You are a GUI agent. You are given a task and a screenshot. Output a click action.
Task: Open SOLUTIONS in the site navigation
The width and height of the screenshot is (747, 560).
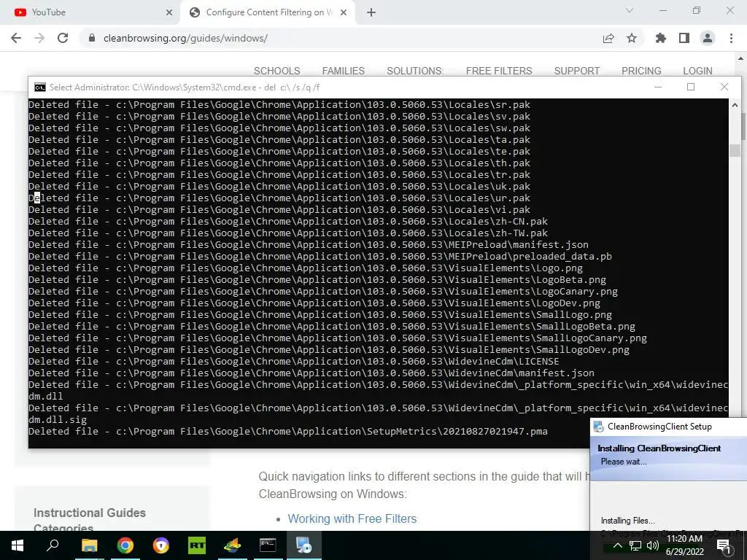415,71
